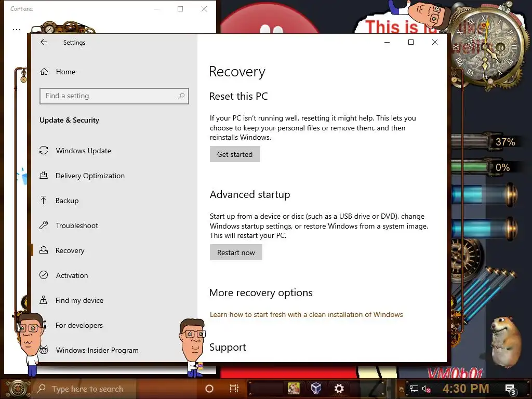Minimize the Settings window
This screenshot has height=399, width=532.
coord(387,42)
